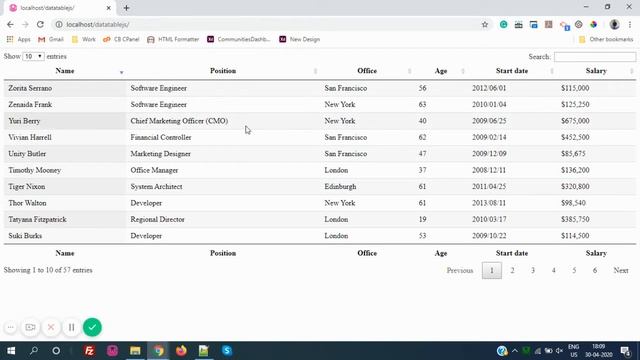Sort table by Name column
This screenshot has width=640, height=360.
click(x=65, y=71)
